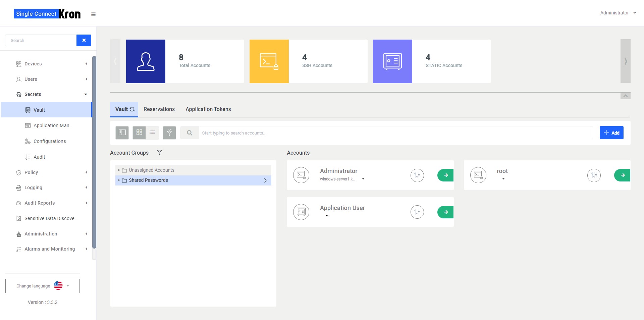Click the green arrow on Application User
644x320 pixels.
pyautogui.click(x=445, y=212)
